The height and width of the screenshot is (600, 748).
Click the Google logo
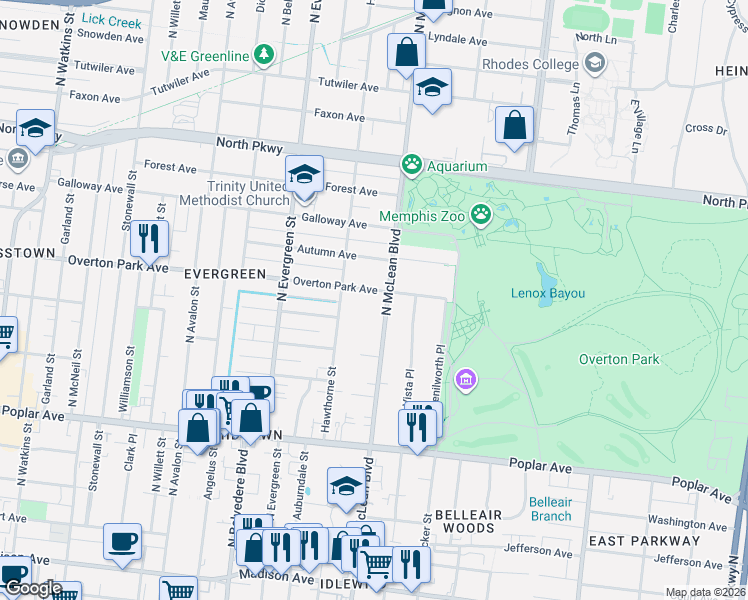click(32, 589)
